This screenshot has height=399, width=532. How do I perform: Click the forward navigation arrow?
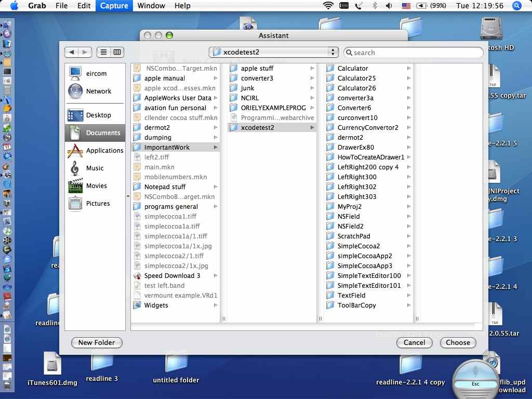point(85,52)
